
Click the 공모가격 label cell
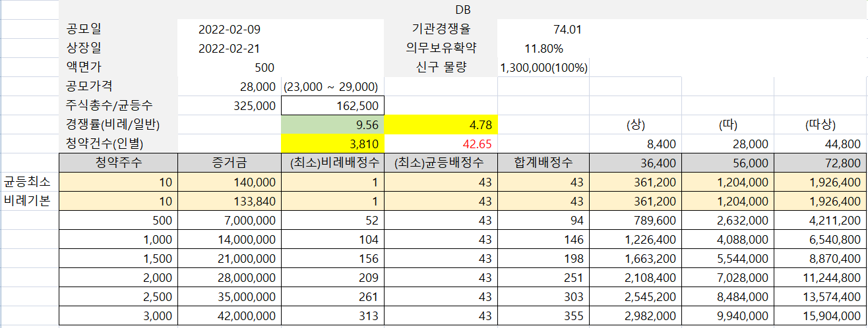click(118, 86)
